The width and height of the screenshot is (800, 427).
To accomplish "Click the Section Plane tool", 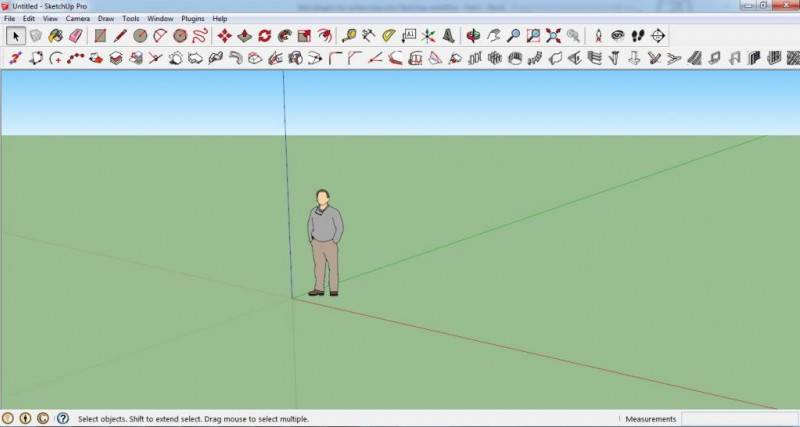I will pyautogui.click(x=658, y=36).
